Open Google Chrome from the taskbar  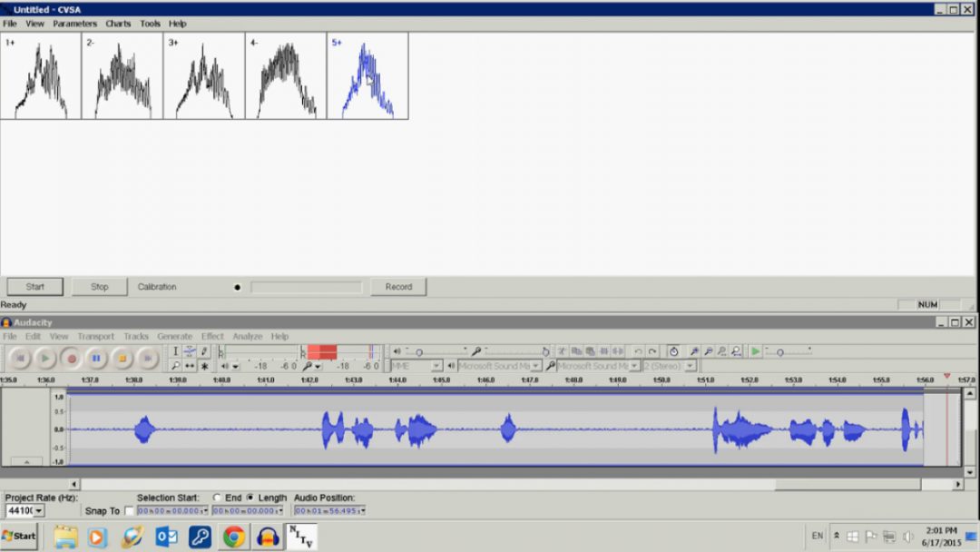(x=233, y=537)
